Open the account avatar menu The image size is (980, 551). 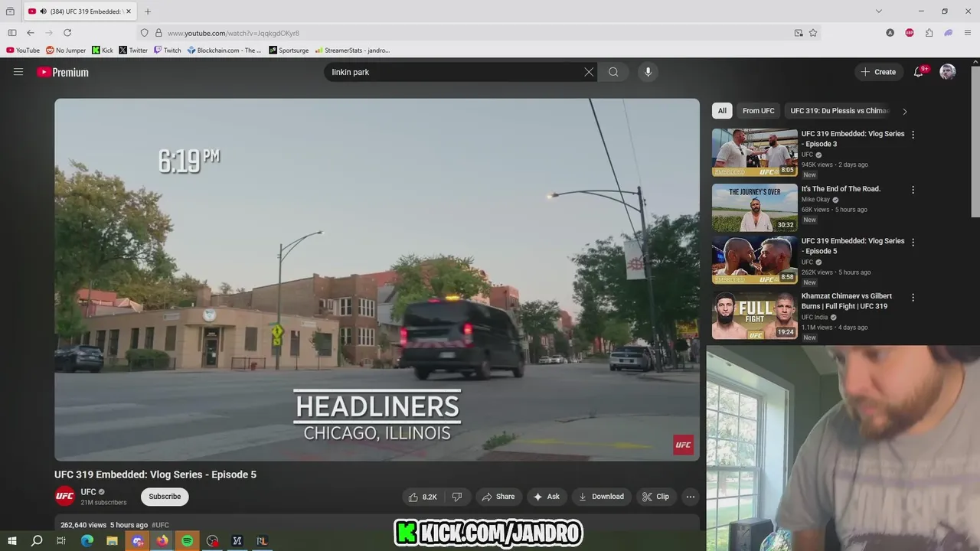click(948, 72)
